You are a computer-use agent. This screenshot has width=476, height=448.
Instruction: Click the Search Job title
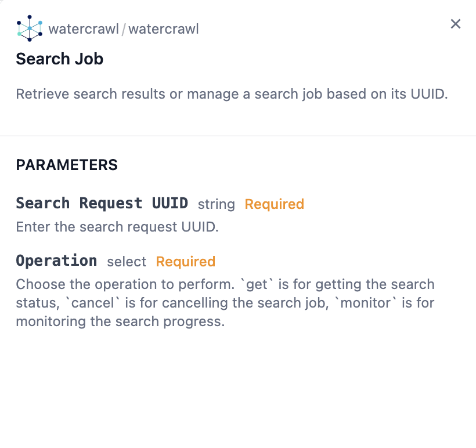tap(59, 59)
